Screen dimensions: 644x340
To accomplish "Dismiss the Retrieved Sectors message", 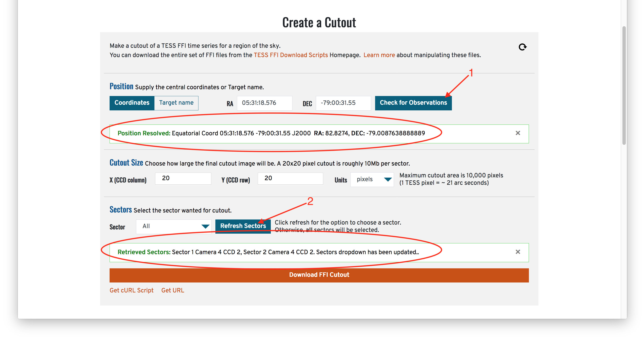I will (518, 252).
